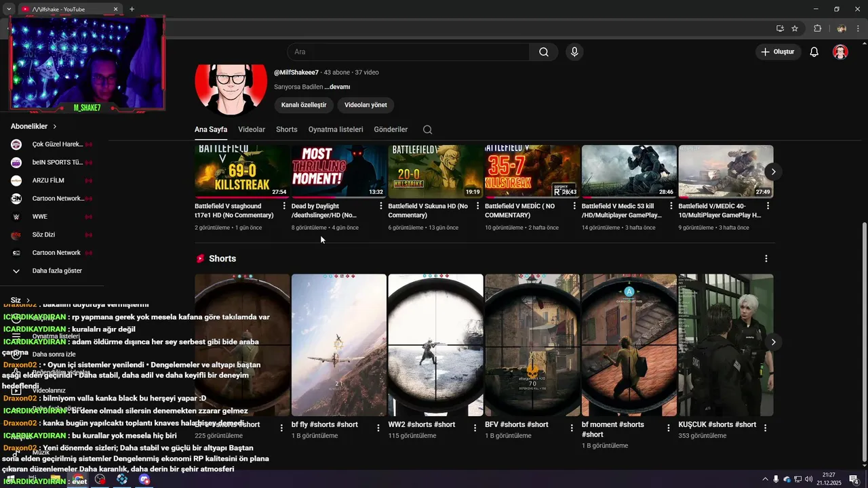Open Shorts section three-dot menu

766,259
